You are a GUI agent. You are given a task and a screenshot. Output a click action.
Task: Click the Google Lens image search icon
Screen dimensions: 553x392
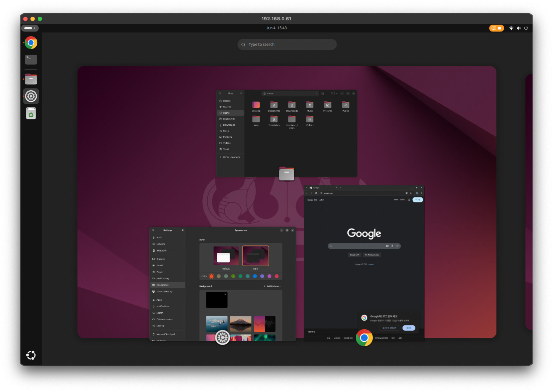tap(397, 246)
